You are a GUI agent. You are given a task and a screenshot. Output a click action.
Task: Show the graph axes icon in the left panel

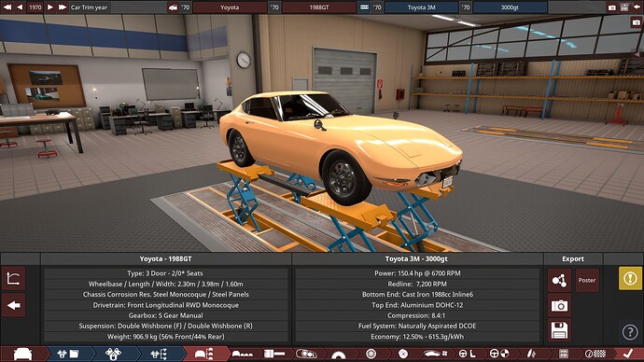tap(14, 279)
